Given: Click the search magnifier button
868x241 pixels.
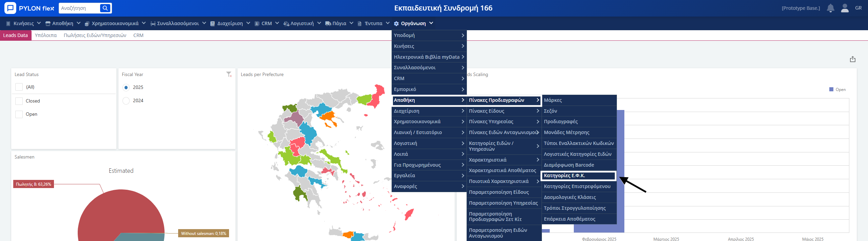Looking at the screenshot, I should click(105, 8).
